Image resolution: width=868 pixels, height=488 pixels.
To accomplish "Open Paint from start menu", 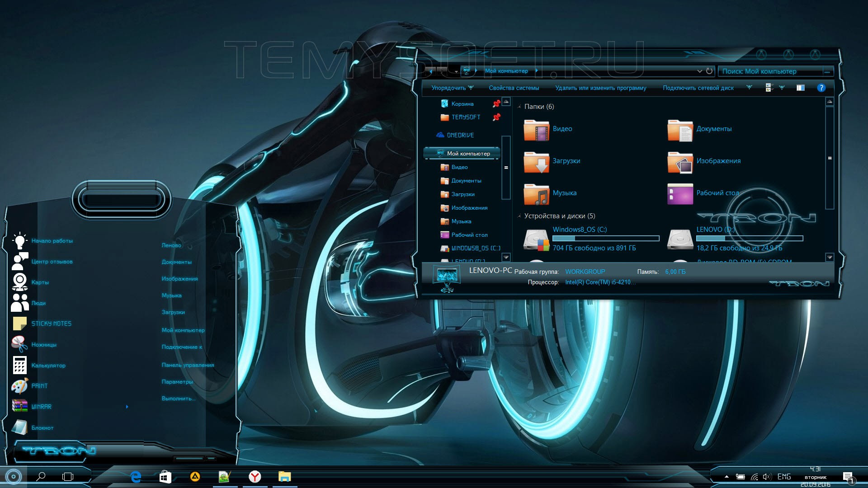I will pyautogui.click(x=30, y=386).
